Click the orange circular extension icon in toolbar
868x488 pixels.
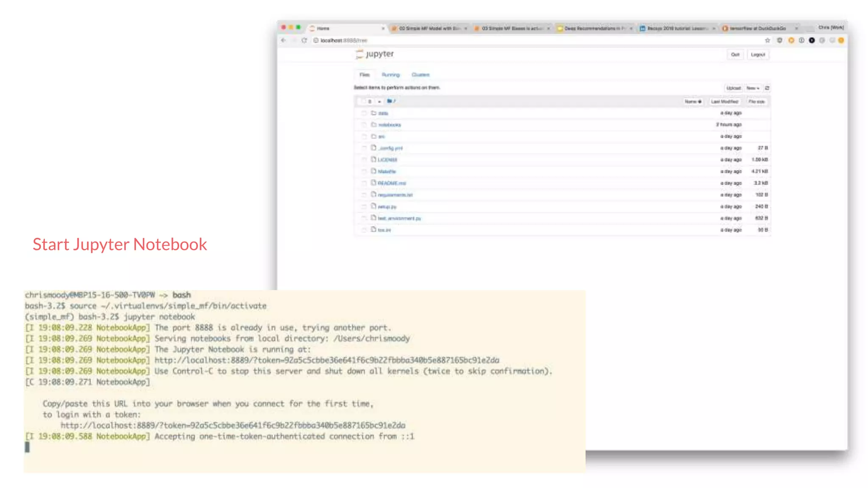tap(791, 40)
